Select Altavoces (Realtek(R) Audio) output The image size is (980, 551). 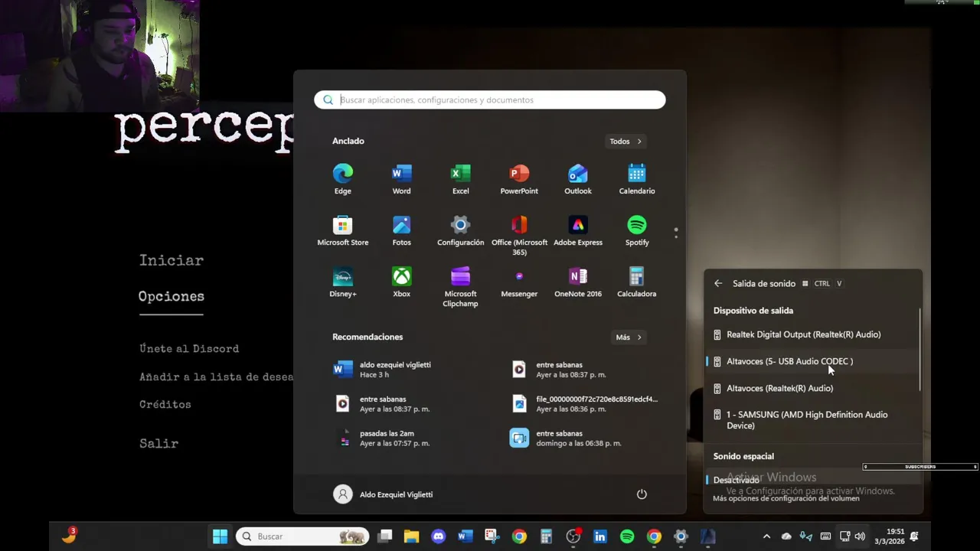[812, 388]
